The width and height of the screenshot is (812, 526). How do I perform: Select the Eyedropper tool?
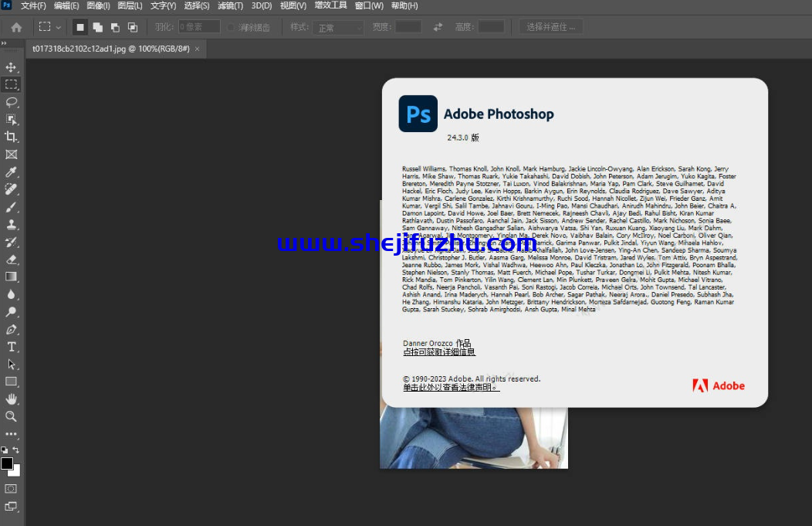point(11,172)
